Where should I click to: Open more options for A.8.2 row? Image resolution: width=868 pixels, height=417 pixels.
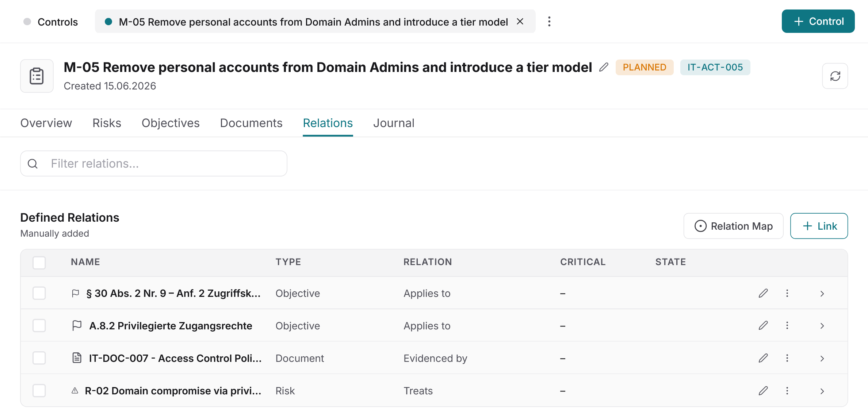(787, 325)
